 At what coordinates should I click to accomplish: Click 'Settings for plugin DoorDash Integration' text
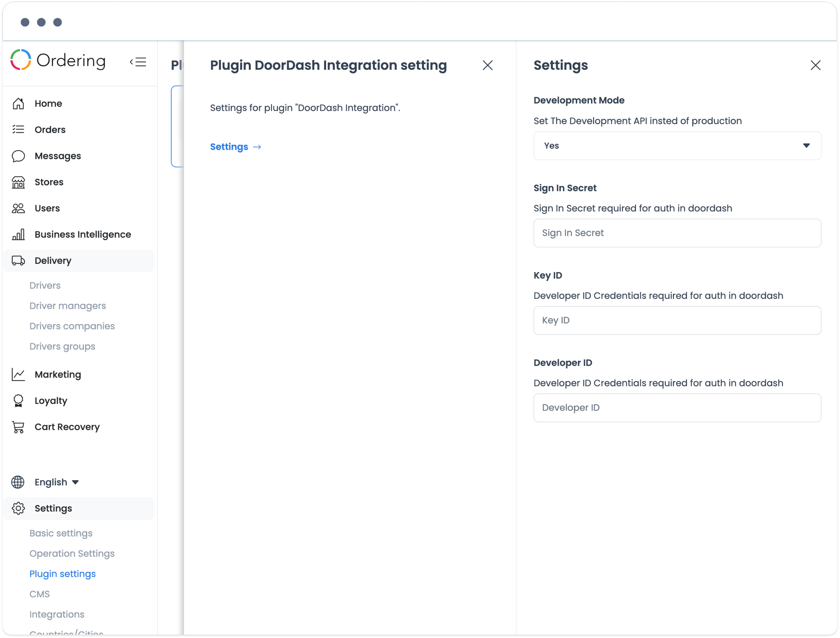(305, 108)
